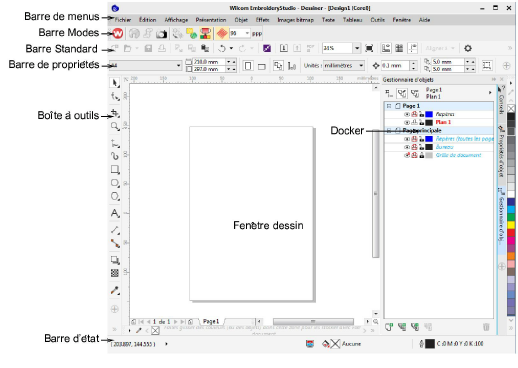Toggle lock icon of Grille de document layer

point(422,155)
